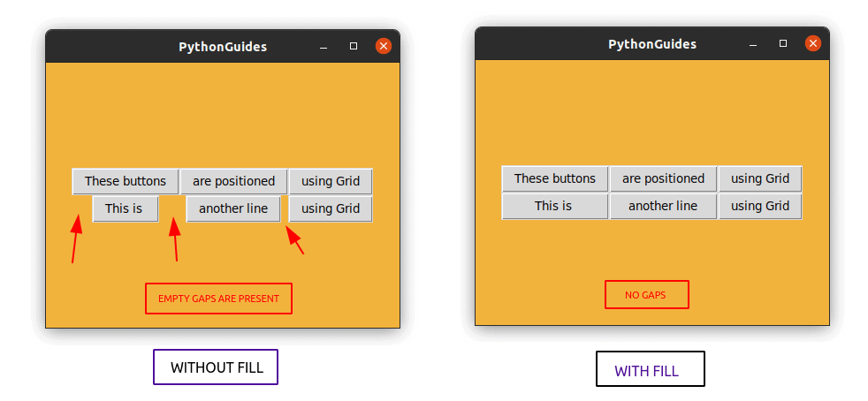Click 'These buttons' in the right window
Image resolution: width=868 pixels, height=401 pixels.
point(555,178)
